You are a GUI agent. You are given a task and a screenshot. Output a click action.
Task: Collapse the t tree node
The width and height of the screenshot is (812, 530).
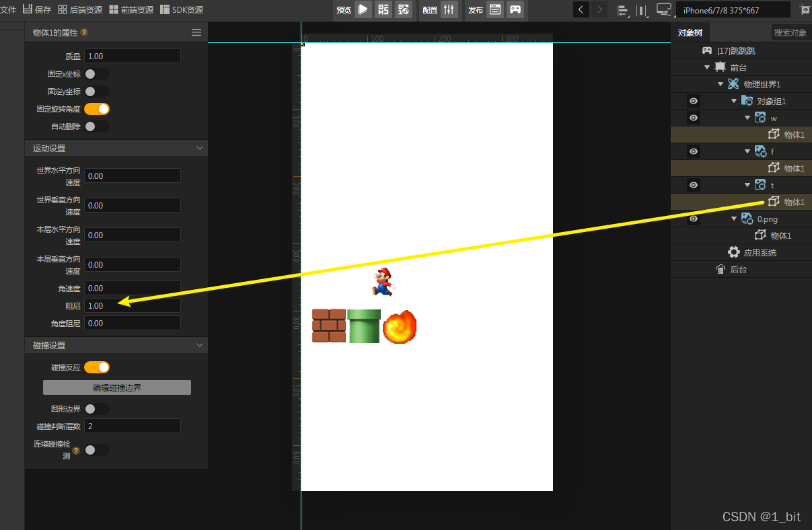tap(747, 185)
